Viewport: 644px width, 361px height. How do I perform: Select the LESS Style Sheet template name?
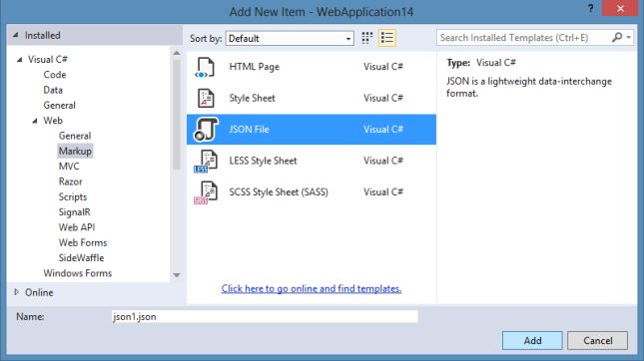[x=263, y=161]
